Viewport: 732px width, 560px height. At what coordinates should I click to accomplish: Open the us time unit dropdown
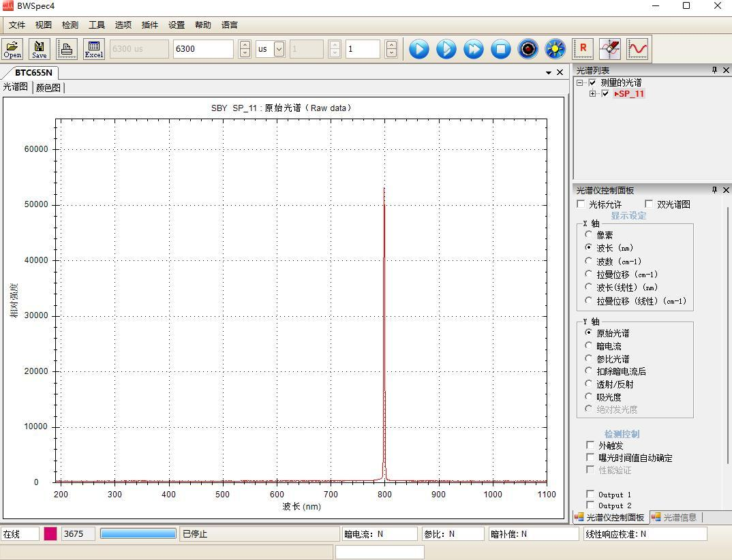point(279,49)
